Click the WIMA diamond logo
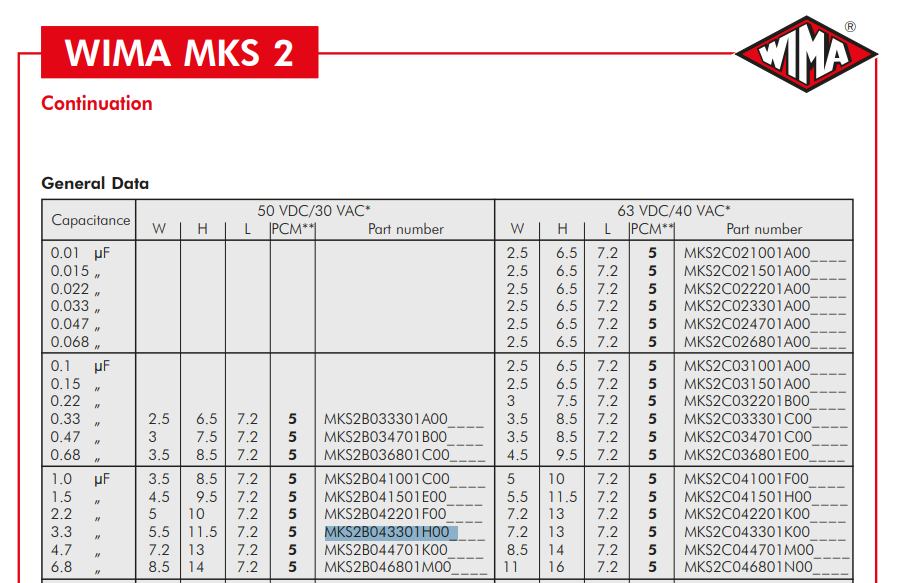This screenshot has width=899, height=583. click(806, 54)
